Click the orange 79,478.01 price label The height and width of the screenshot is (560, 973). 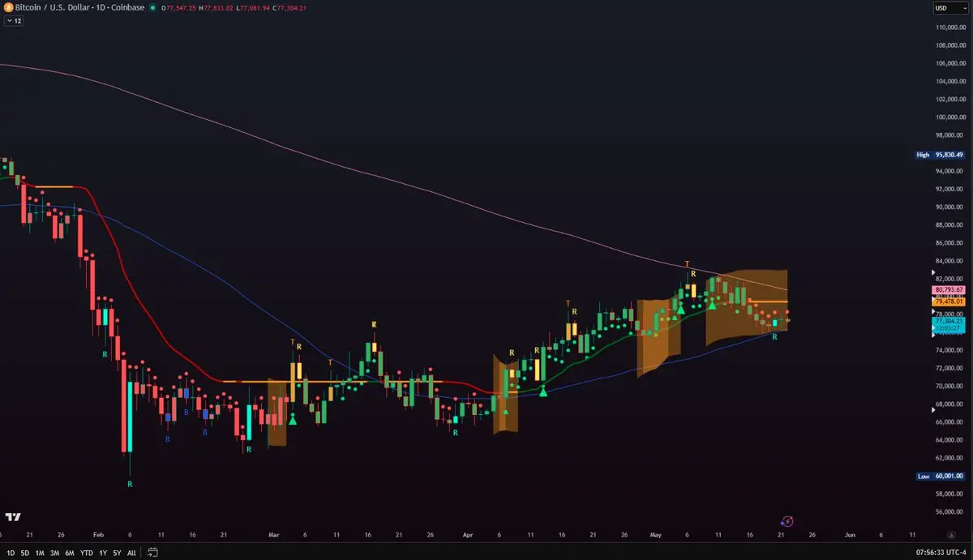[x=949, y=301]
